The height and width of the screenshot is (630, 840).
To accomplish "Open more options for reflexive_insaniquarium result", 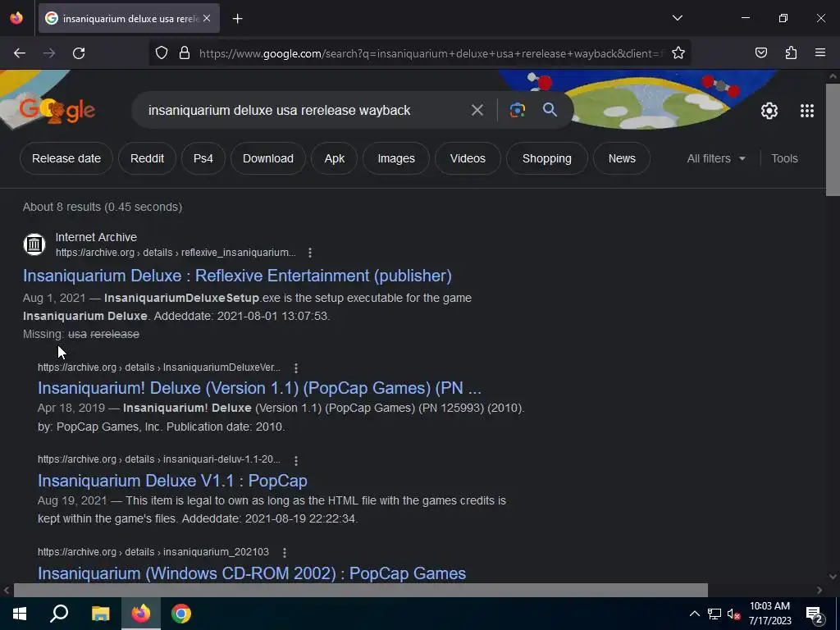I will [310, 253].
